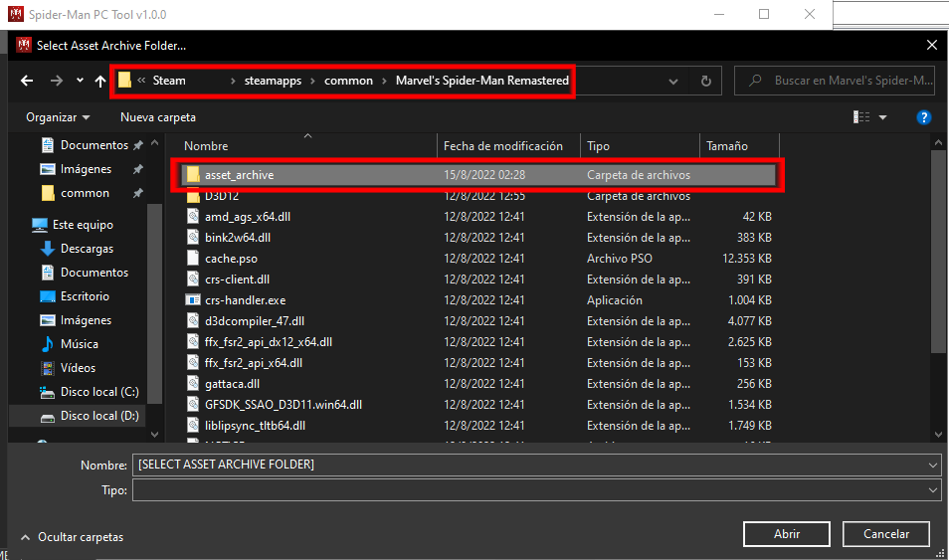Create a Nueva carpeta
949x560 pixels.
click(x=158, y=117)
